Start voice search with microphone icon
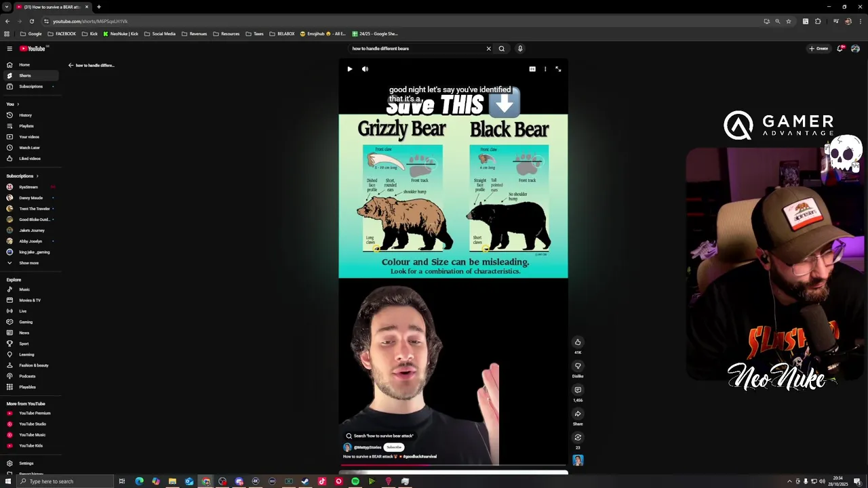Viewport: 868px width, 488px height. (x=520, y=49)
